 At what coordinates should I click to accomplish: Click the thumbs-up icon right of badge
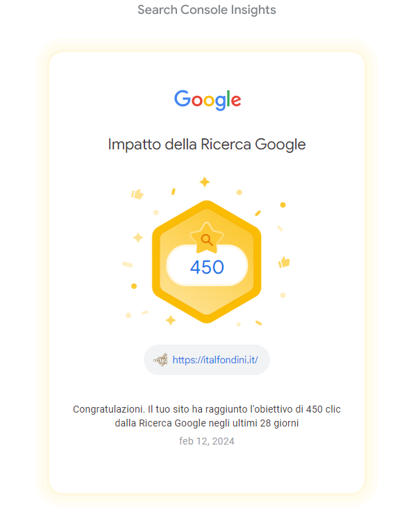click(x=284, y=263)
